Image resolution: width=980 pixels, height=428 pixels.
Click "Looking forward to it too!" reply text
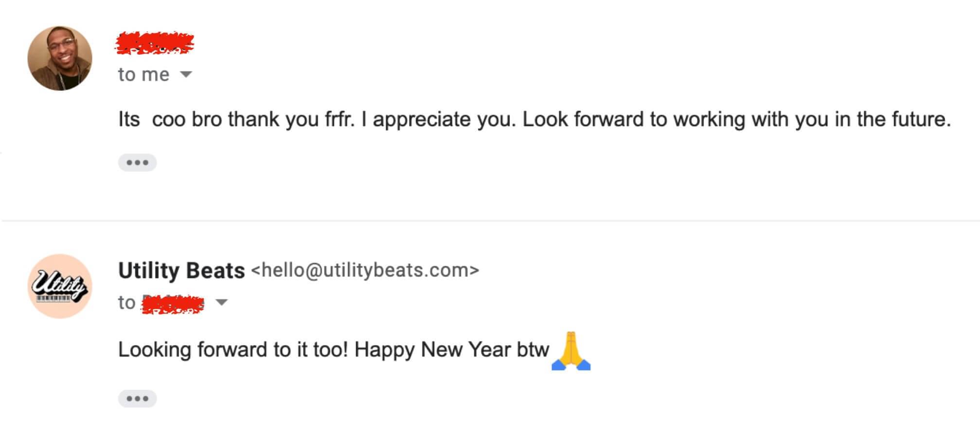[x=232, y=350]
